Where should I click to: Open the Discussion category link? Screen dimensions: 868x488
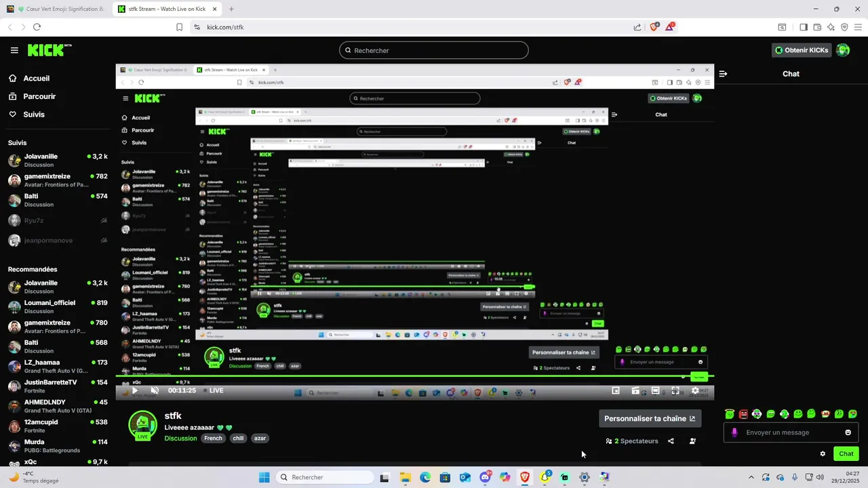point(180,439)
